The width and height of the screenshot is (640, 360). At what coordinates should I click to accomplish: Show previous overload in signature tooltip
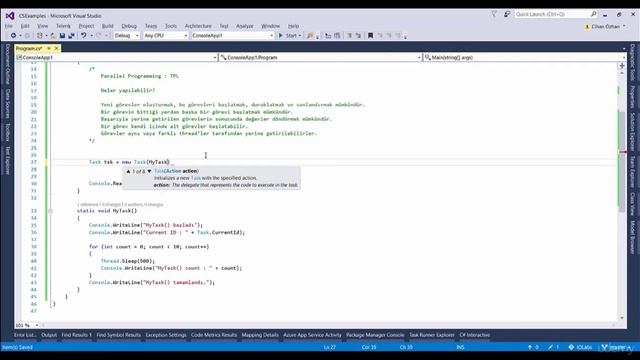128,171
